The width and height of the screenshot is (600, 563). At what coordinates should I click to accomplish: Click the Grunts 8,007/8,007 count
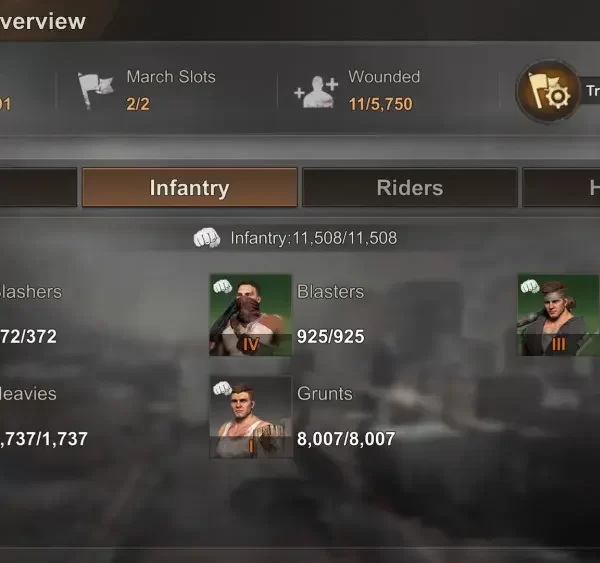pos(346,439)
